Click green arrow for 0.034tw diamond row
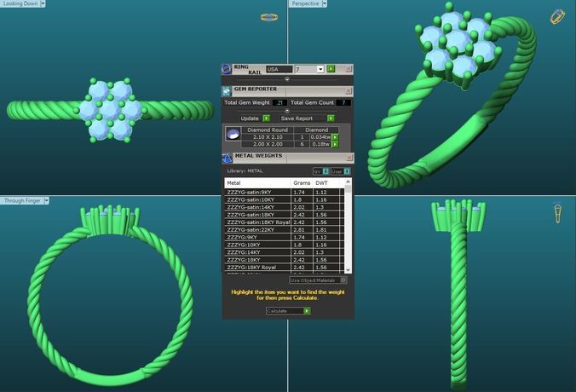 [335, 137]
